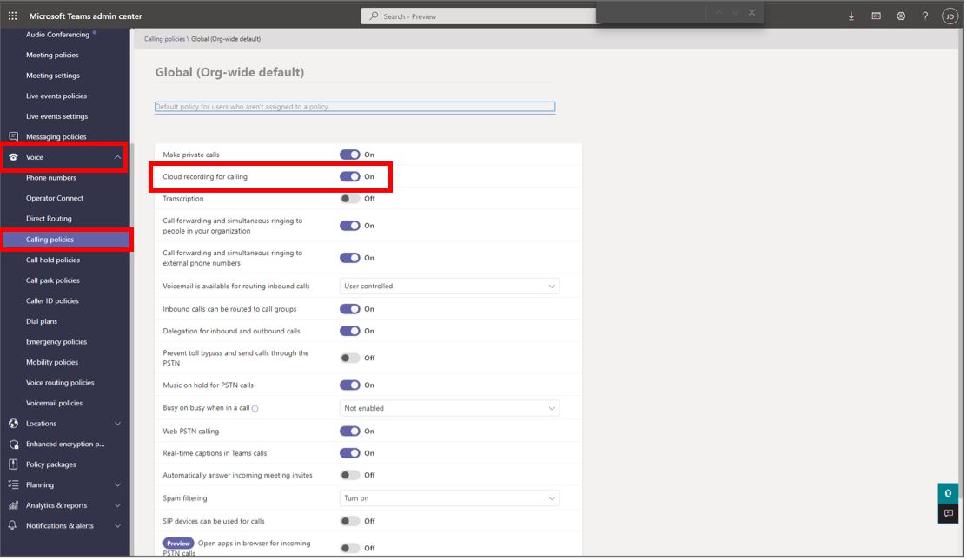
Task: Open the admin center settings gear
Action: coord(899,16)
